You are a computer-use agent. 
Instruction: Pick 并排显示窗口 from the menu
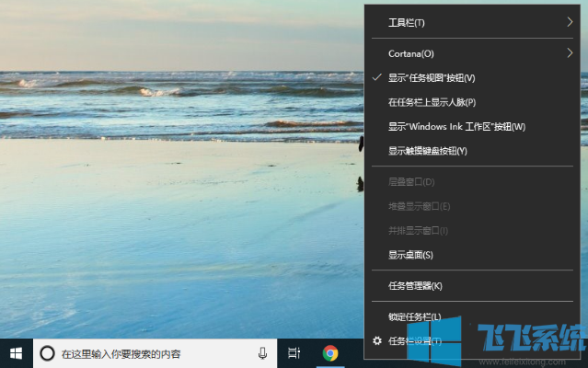point(419,230)
